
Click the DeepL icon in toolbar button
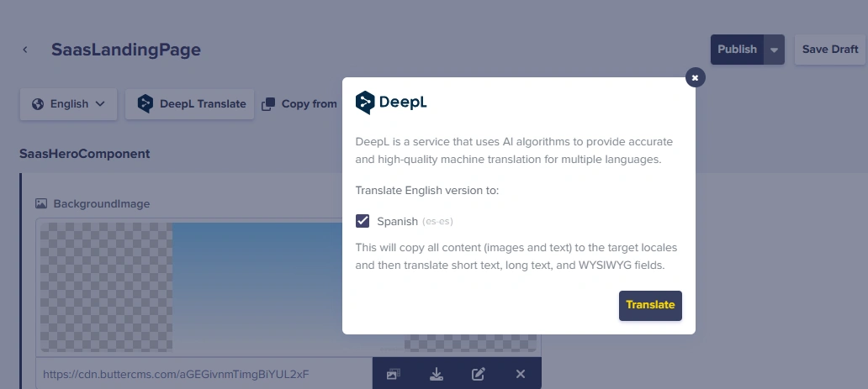tap(145, 103)
